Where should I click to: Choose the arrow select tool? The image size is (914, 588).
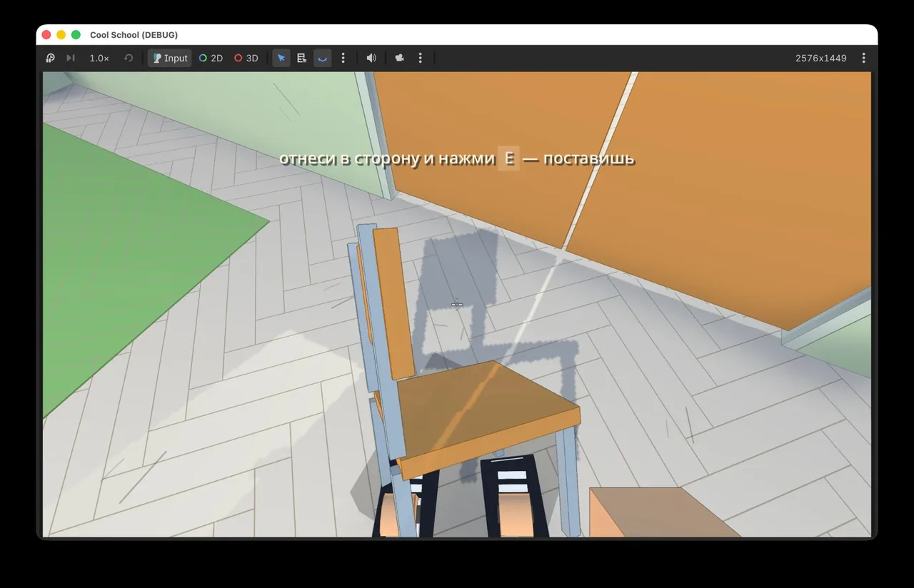[281, 58]
